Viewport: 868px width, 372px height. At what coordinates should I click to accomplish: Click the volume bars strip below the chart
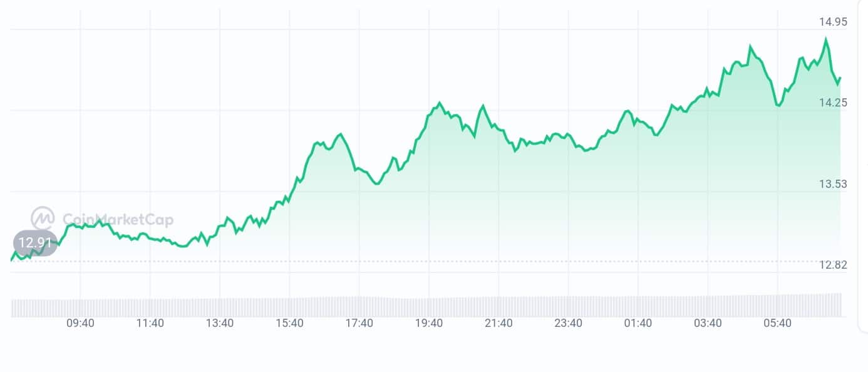pyautogui.click(x=426, y=307)
